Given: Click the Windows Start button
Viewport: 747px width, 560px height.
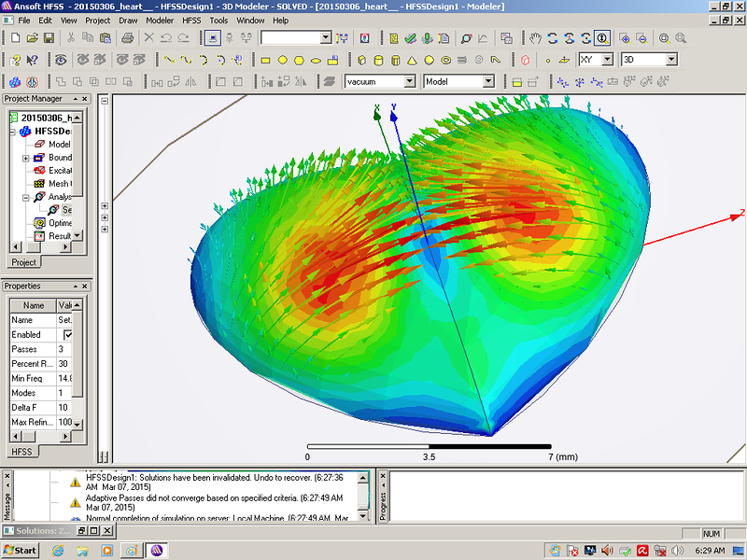Looking at the screenshot, I should [21, 551].
